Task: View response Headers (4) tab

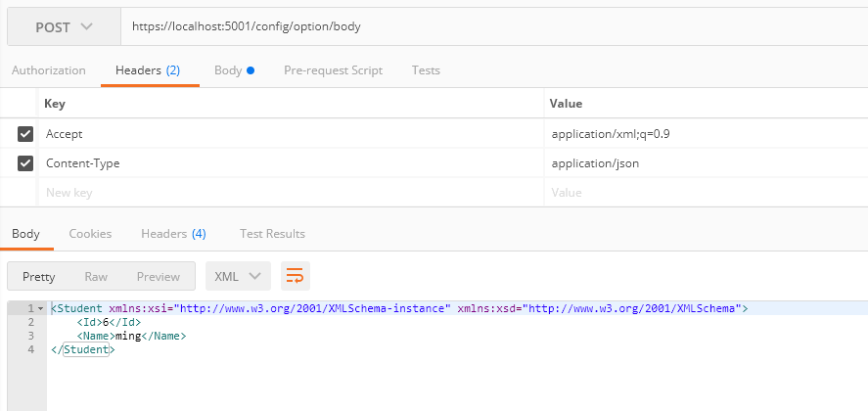Action: (173, 234)
